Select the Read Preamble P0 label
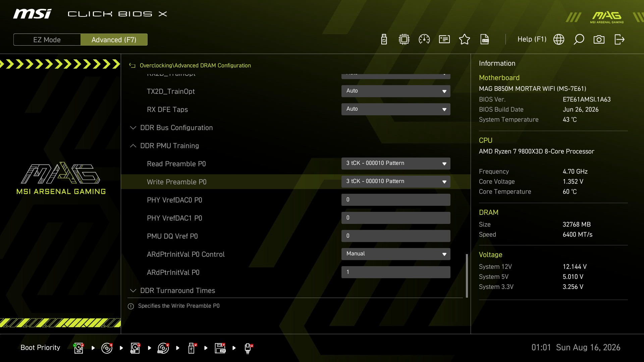The height and width of the screenshot is (362, 644). pos(176,164)
